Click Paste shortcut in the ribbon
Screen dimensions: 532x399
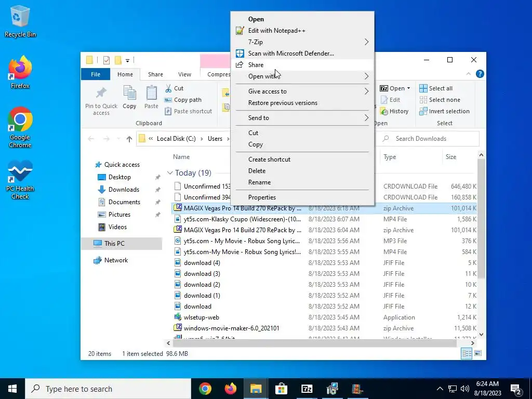click(188, 111)
